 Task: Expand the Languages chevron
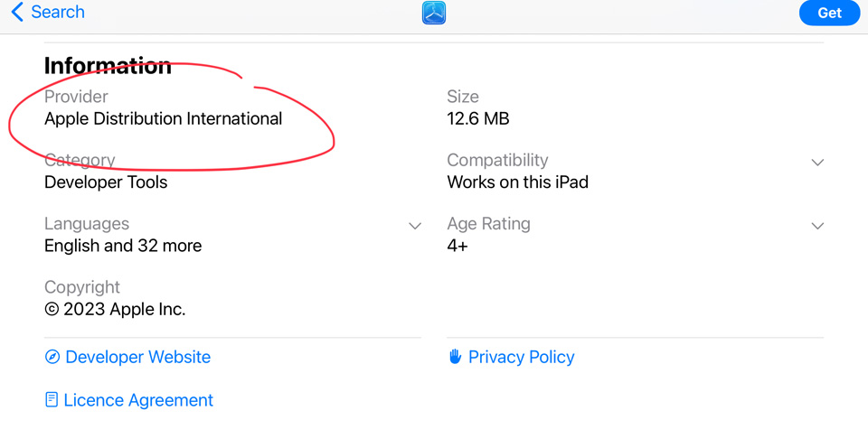click(415, 226)
